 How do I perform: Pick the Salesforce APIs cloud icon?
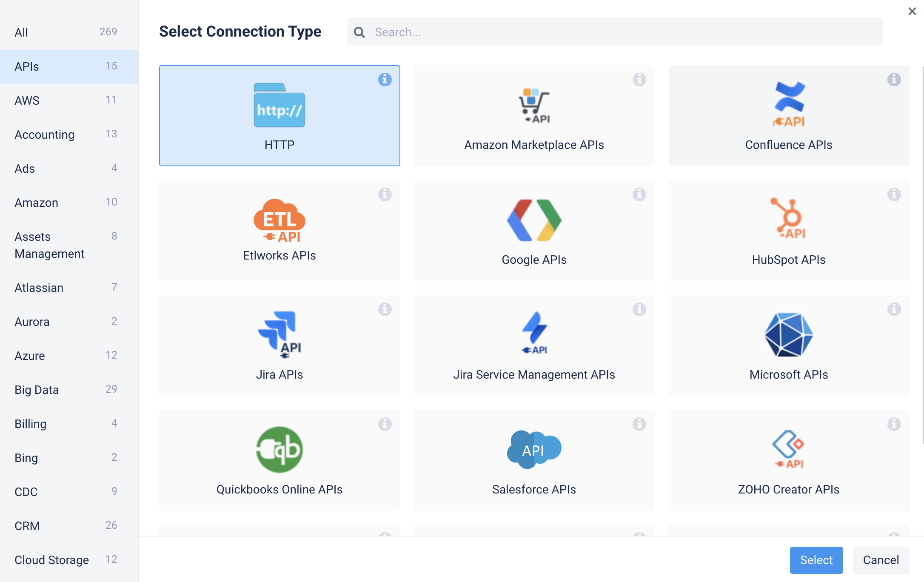(534, 449)
